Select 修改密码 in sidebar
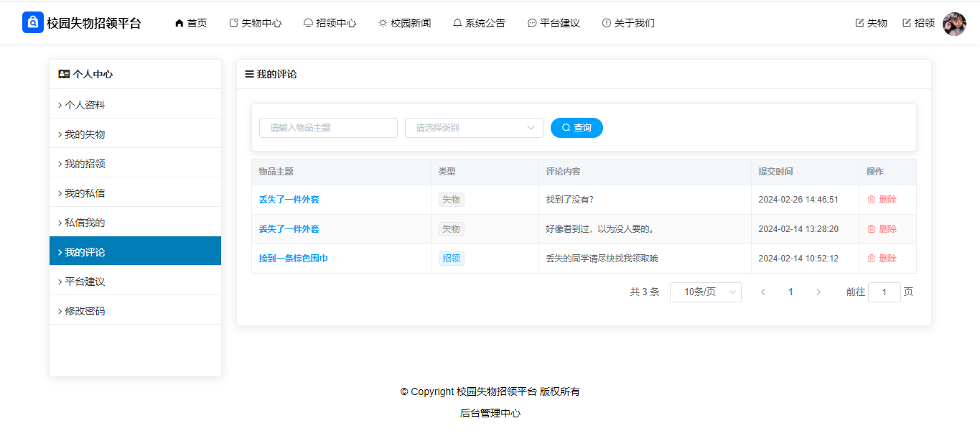980x436 pixels. (135, 311)
